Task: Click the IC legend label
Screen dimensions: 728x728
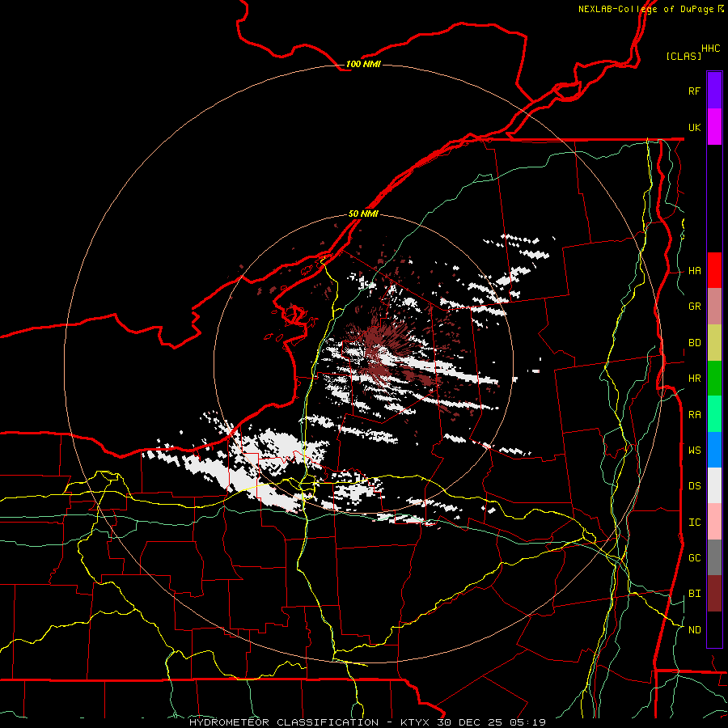Action: coord(694,522)
